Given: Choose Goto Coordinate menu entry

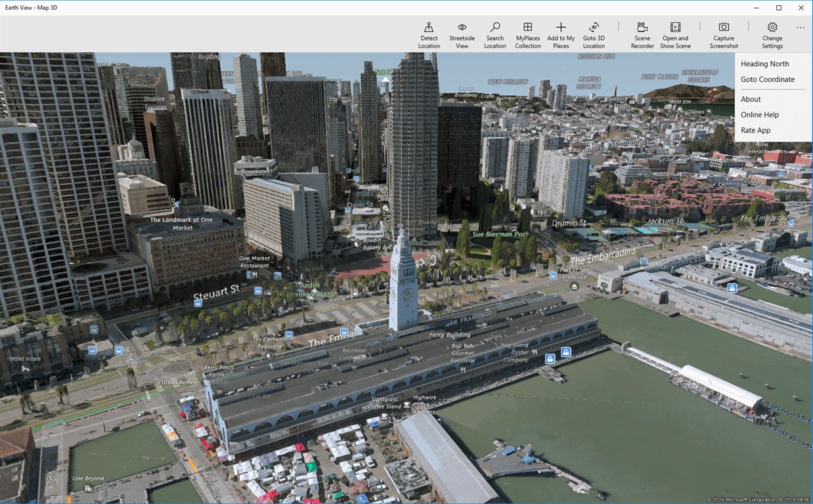Looking at the screenshot, I should pos(767,79).
